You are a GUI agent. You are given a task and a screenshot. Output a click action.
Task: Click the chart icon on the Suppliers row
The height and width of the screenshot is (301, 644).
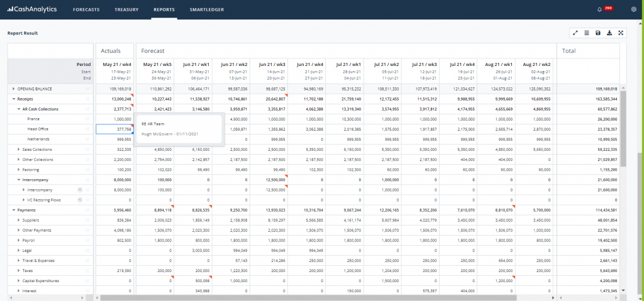(87, 220)
